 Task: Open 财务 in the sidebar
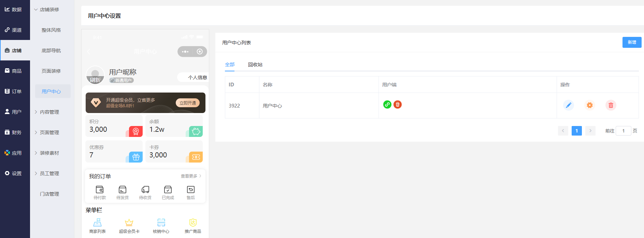15,132
